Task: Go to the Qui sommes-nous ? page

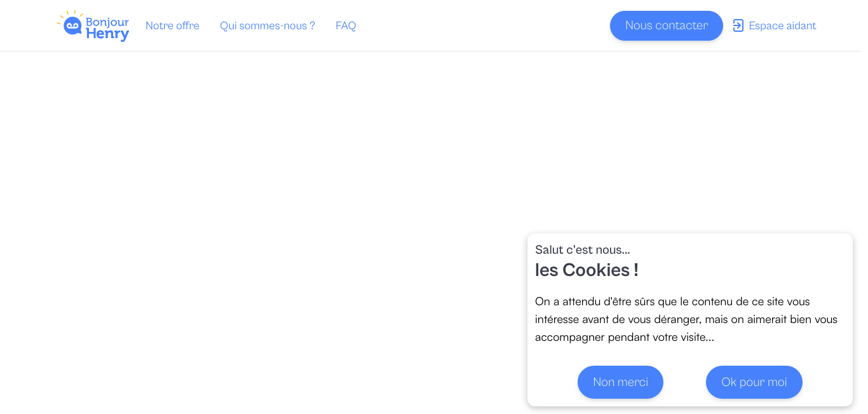Action: coord(268,25)
